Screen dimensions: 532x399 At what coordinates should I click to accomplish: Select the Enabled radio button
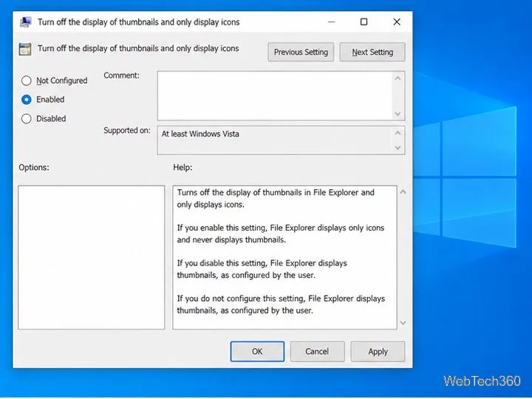coord(27,100)
